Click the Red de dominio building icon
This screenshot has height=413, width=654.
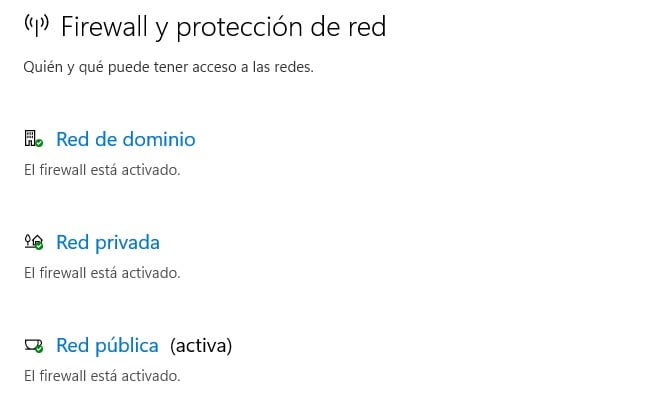[x=31, y=138]
